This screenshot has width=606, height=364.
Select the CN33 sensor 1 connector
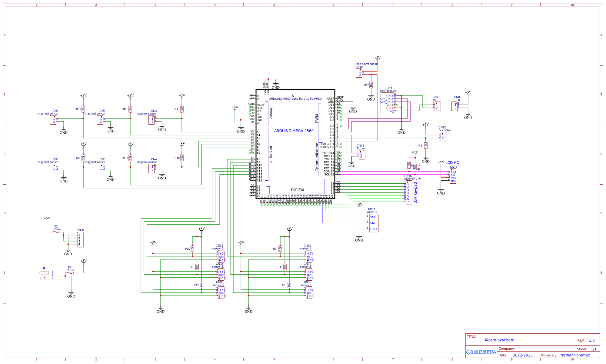(221, 256)
